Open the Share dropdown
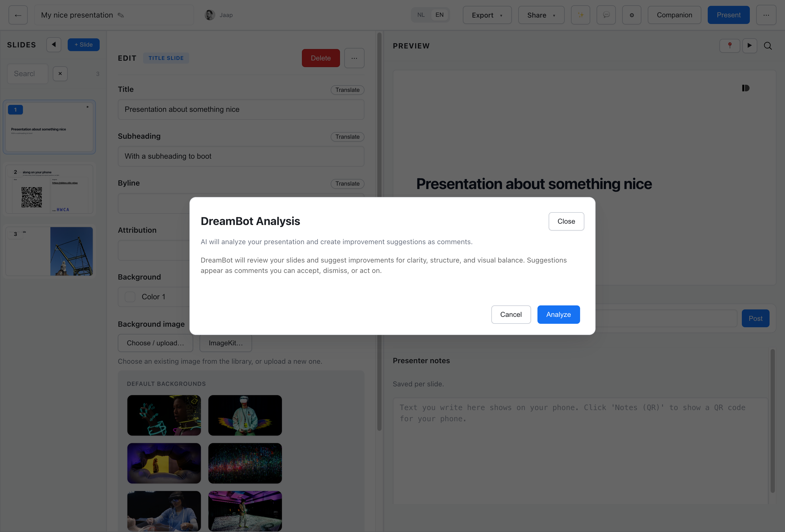Image resolution: width=785 pixels, height=532 pixels. [541, 15]
